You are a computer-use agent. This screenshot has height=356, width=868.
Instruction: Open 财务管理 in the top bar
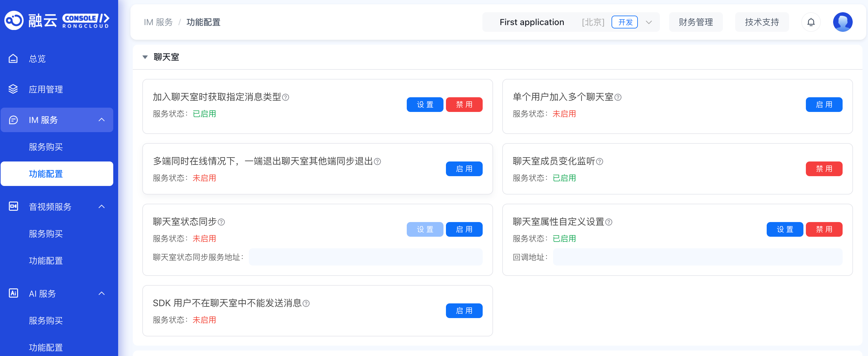coord(695,22)
